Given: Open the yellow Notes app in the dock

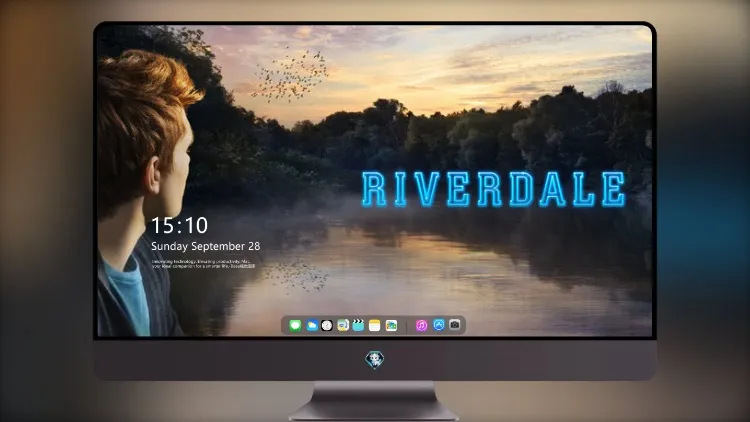Looking at the screenshot, I should 375,325.
